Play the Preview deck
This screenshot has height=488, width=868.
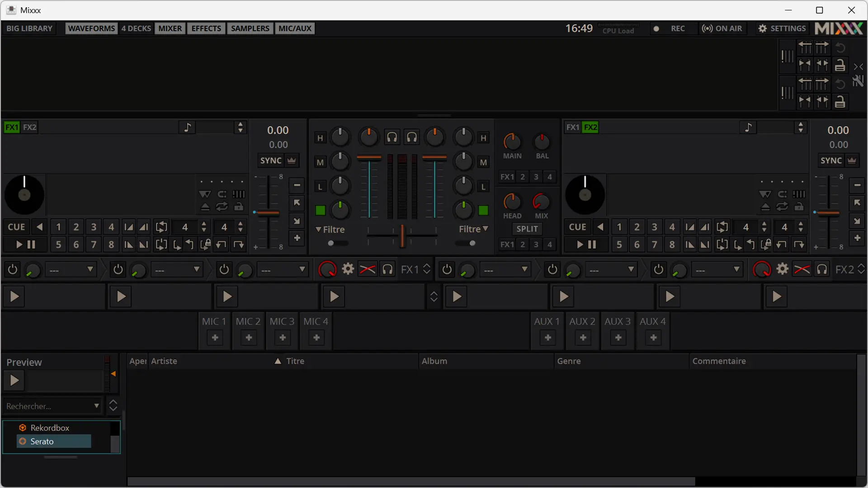(14, 381)
